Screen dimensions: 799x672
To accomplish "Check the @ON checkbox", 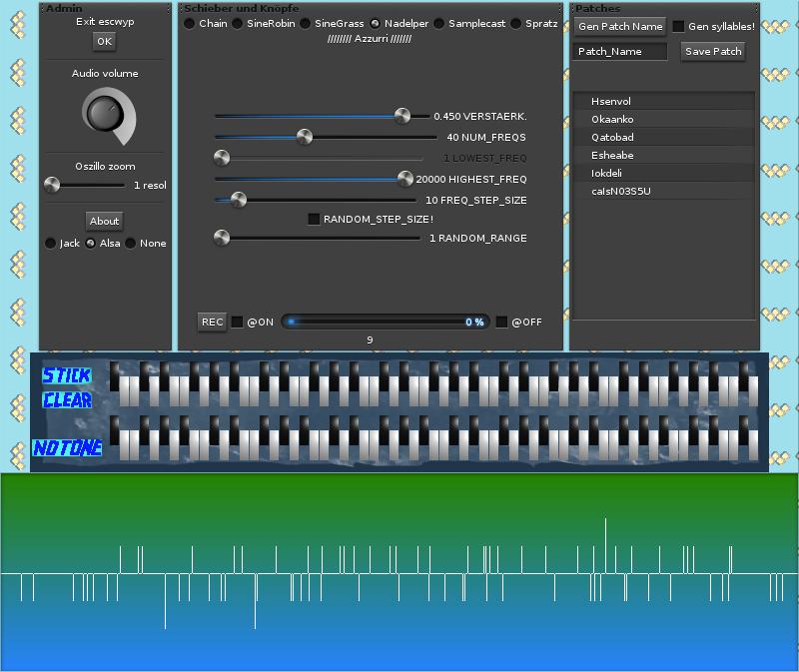I will pyautogui.click(x=238, y=322).
